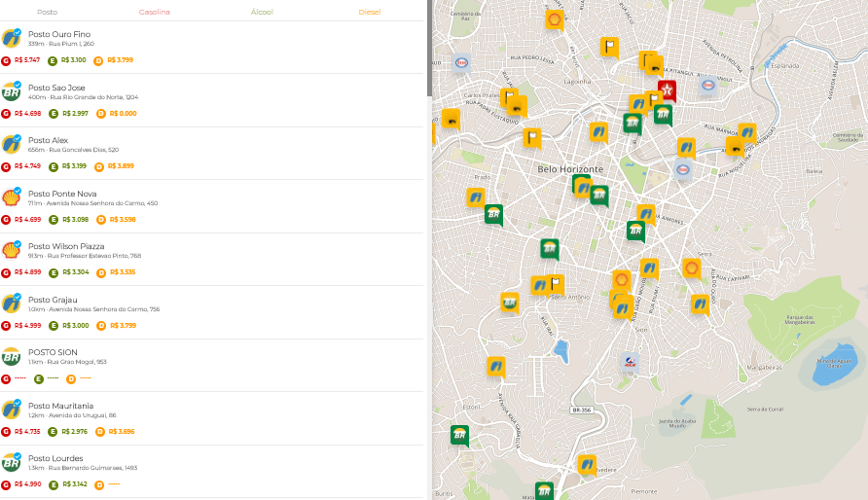868x500 pixels.
Task: Select the Esso marker near Rua Pedro Lessa
Action: point(461,63)
